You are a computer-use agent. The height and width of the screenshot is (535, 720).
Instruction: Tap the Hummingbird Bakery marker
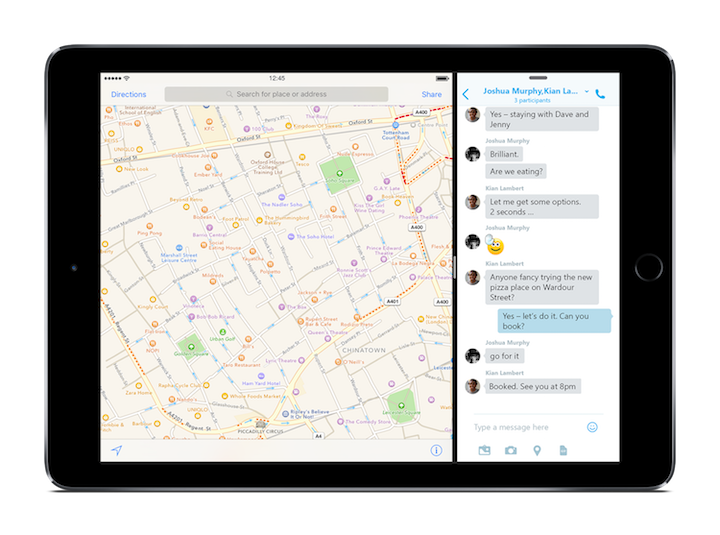pyautogui.click(x=259, y=220)
